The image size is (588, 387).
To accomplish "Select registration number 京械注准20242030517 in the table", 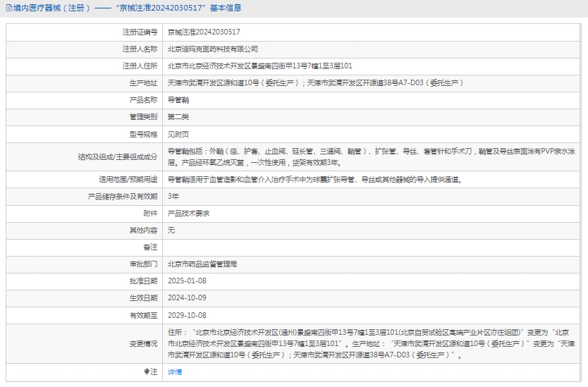I will pyautogui.click(x=204, y=32).
